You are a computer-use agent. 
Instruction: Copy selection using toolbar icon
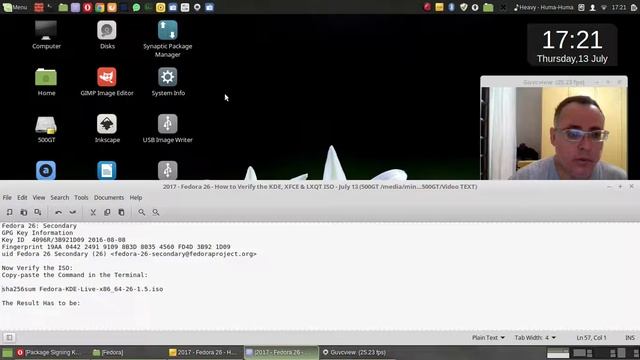[107, 212]
